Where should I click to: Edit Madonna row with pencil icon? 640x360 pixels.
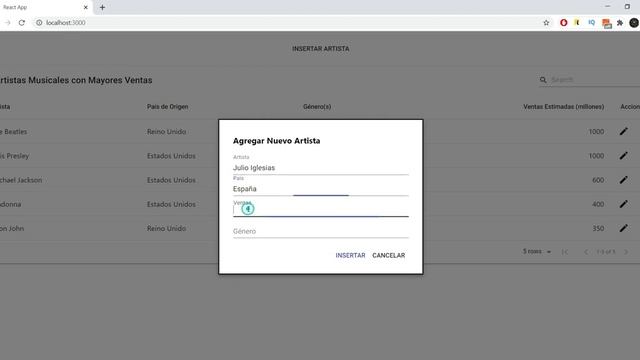pyautogui.click(x=623, y=204)
